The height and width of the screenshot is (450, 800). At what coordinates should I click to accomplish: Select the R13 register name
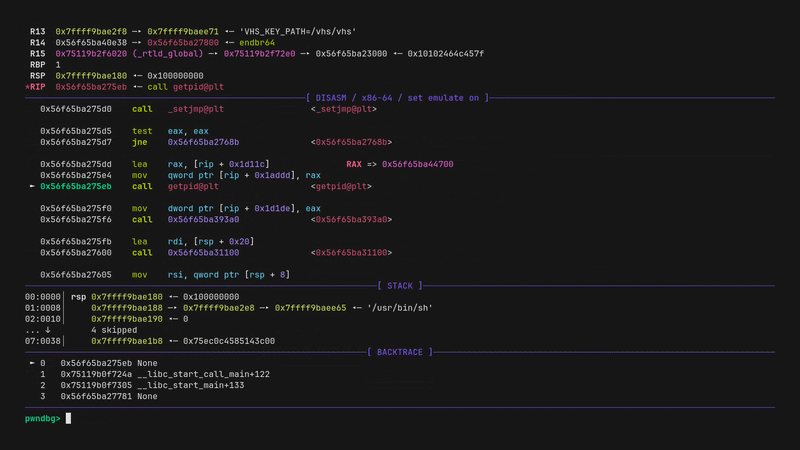coord(38,32)
